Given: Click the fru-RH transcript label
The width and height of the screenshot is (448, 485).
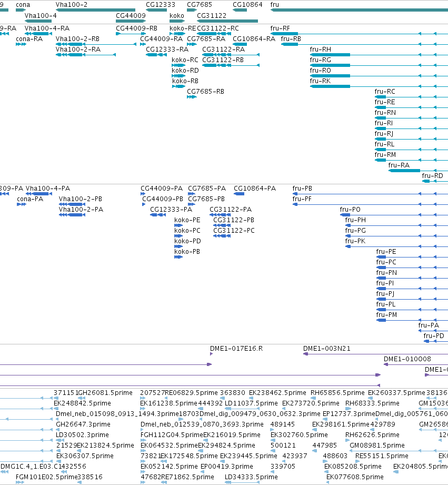Looking at the screenshot, I should point(320,49).
